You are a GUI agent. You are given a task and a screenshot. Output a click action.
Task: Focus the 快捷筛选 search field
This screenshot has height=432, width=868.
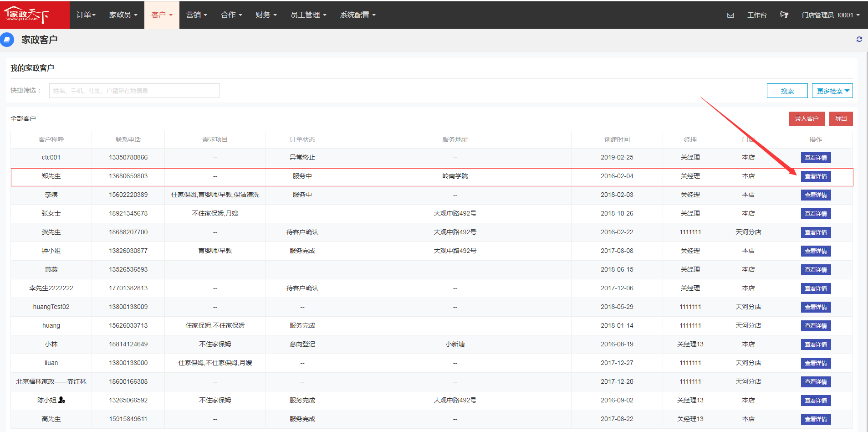pyautogui.click(x=134, y=91)
